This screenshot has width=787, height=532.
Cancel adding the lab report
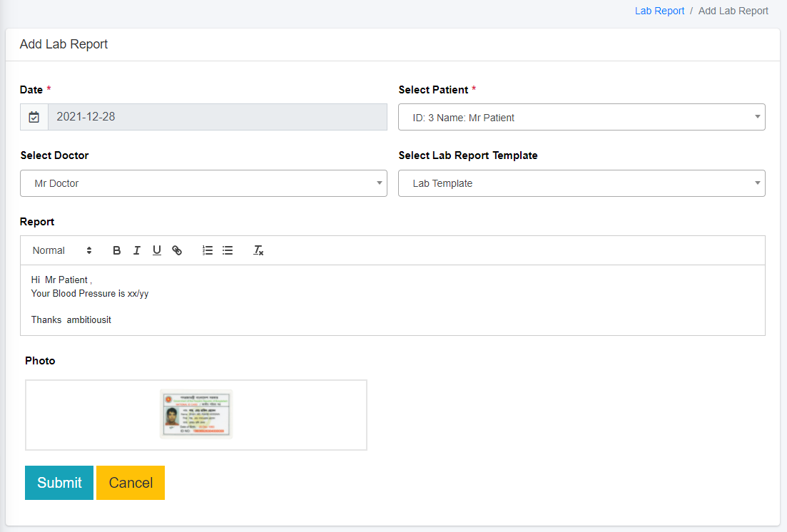point(131,483)
